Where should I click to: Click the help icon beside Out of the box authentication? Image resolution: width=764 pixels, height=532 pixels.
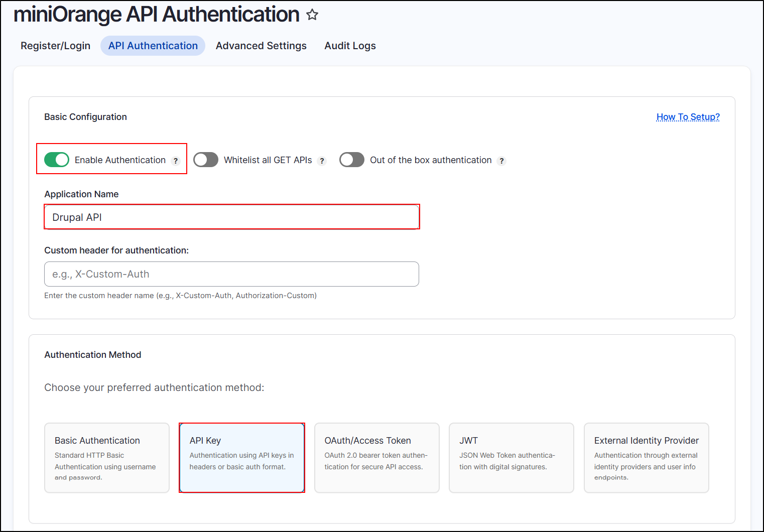(501, 160)
